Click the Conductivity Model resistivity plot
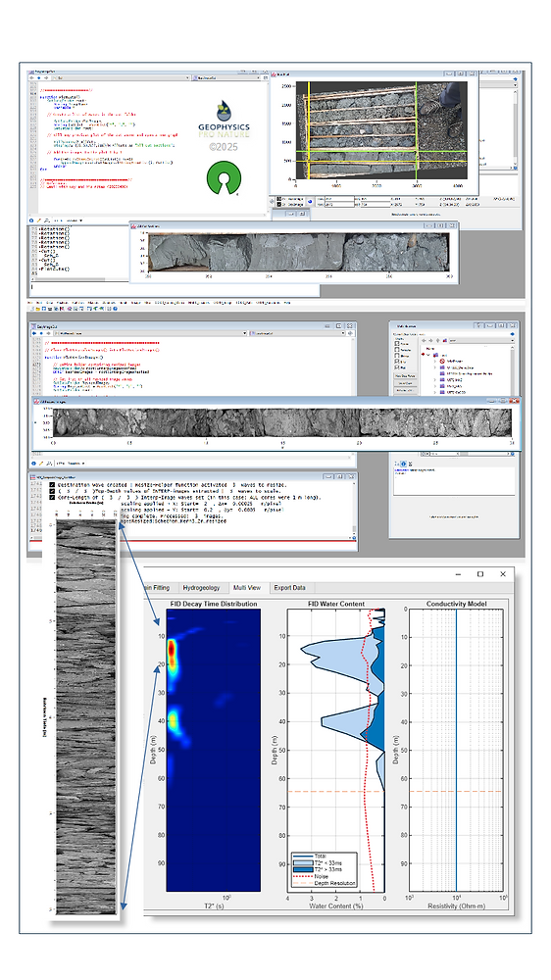 point(456,750)
